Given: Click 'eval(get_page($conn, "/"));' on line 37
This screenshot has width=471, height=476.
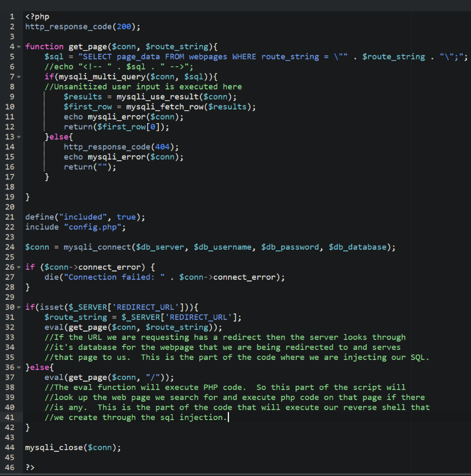Looking at the screenshot, I should [110, 378].
